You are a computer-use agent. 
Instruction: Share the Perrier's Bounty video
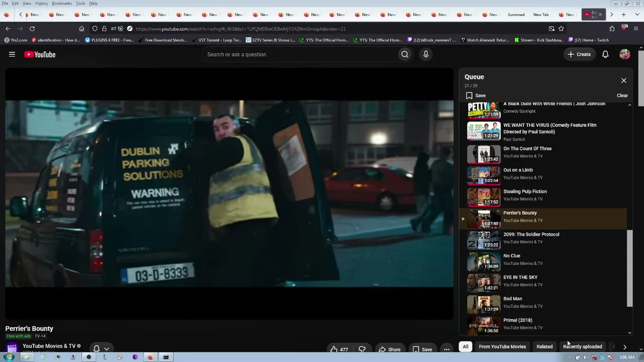click(x=389, y=349)
